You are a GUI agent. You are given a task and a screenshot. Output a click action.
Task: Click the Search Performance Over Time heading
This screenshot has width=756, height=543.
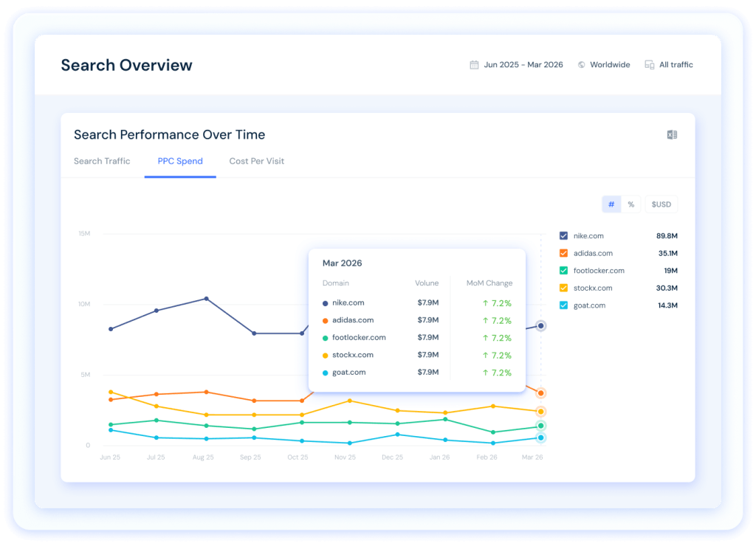pos(169,134)
